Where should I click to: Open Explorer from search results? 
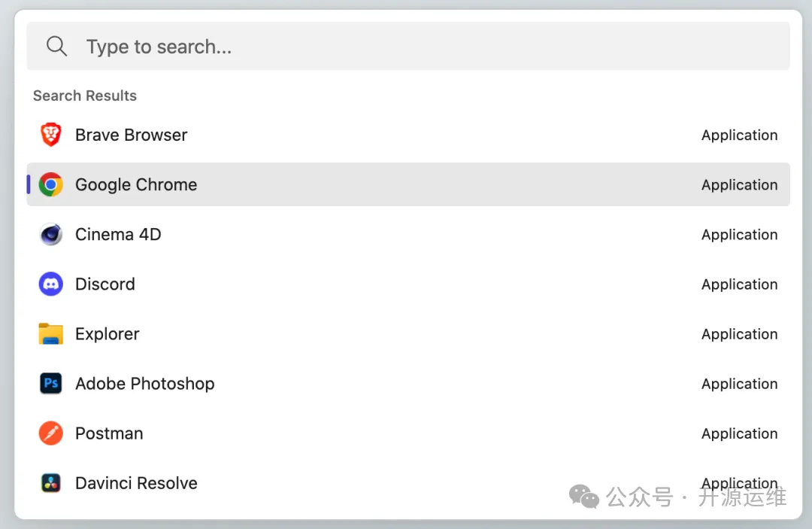click(x=108, y=334)
